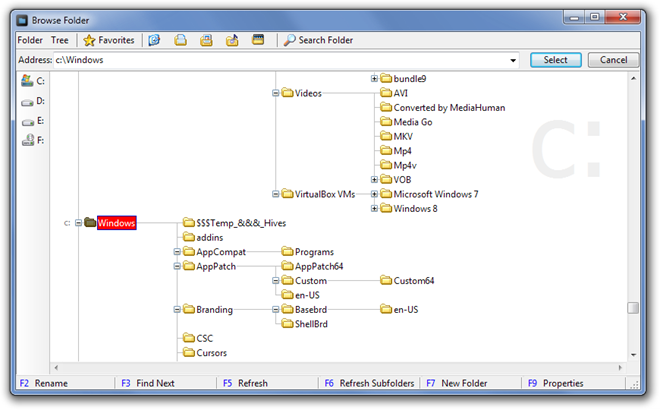Click the highlighted Windows folder label
Screen dimensions: 660x410
tap(117, 223)
